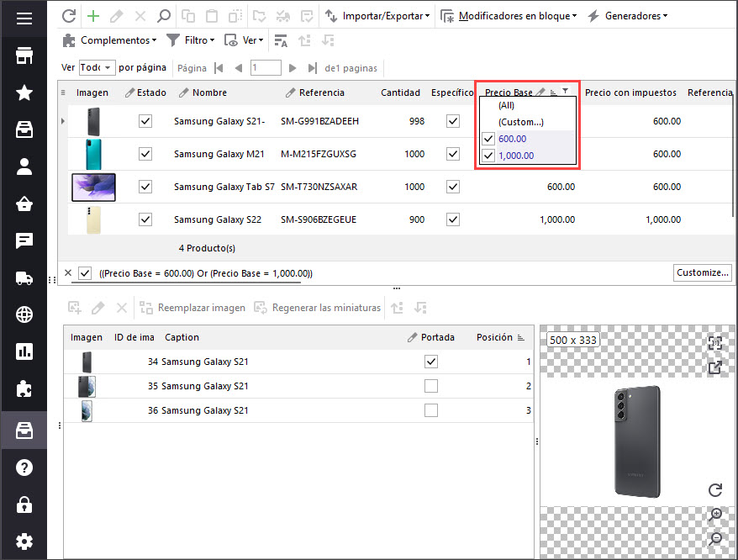
Task: Open the globe localization icon in sidebar
Action: coord(24,314)
